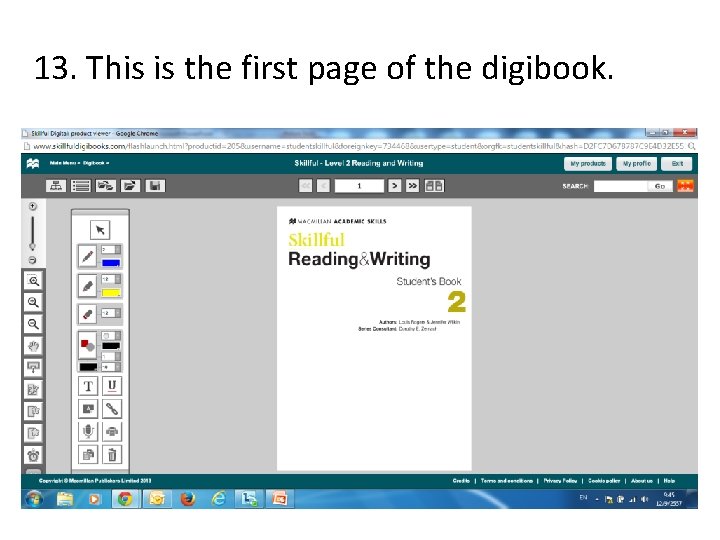Image resolution: width=720 pixels, height=540 pixels.
Task: Click the print icon in tool palette
Action: coord(112,432)
